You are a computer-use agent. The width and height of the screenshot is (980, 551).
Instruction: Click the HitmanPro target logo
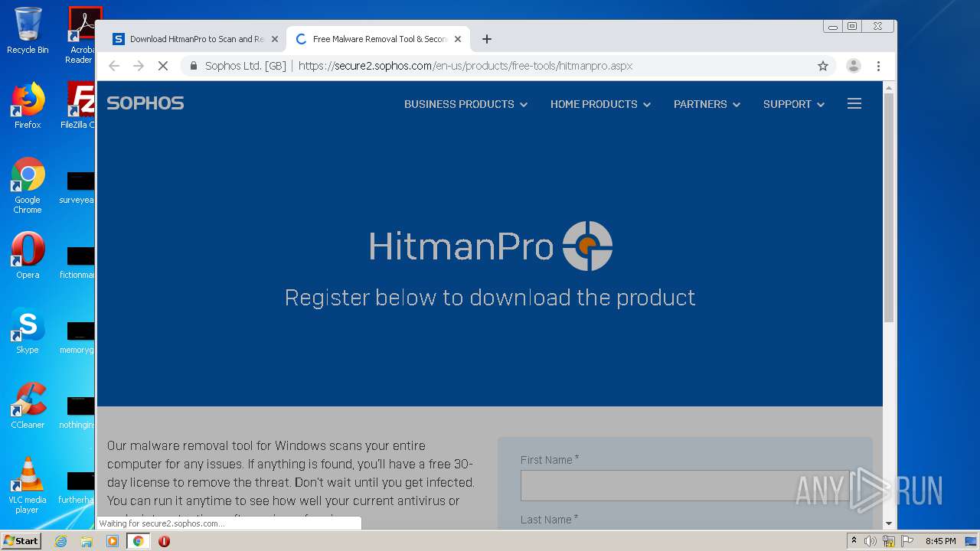coord(587,246)
